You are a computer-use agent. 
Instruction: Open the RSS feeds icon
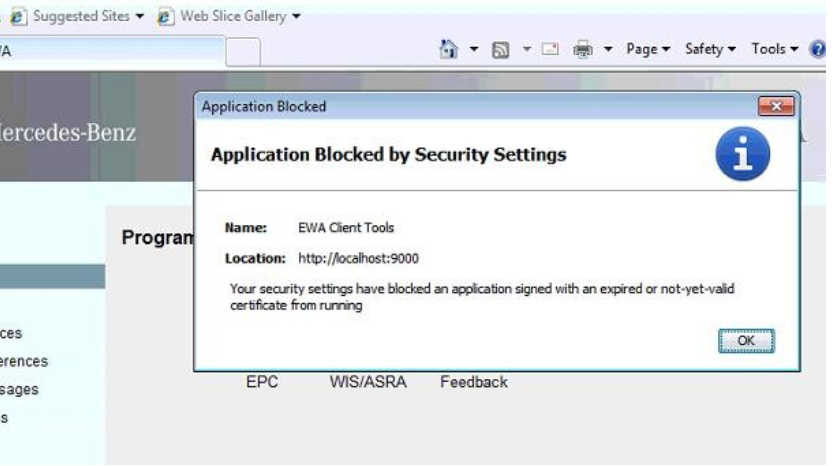500,50
